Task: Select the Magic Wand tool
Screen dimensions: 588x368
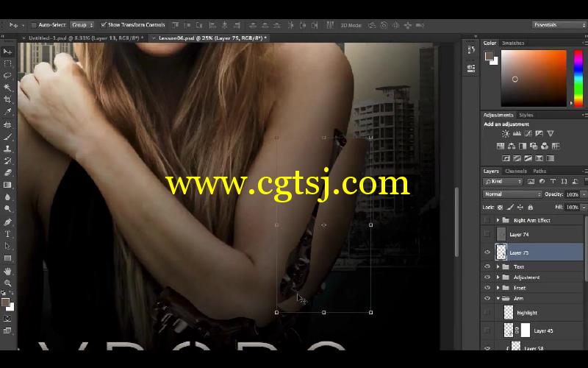Action: (7, 88)
